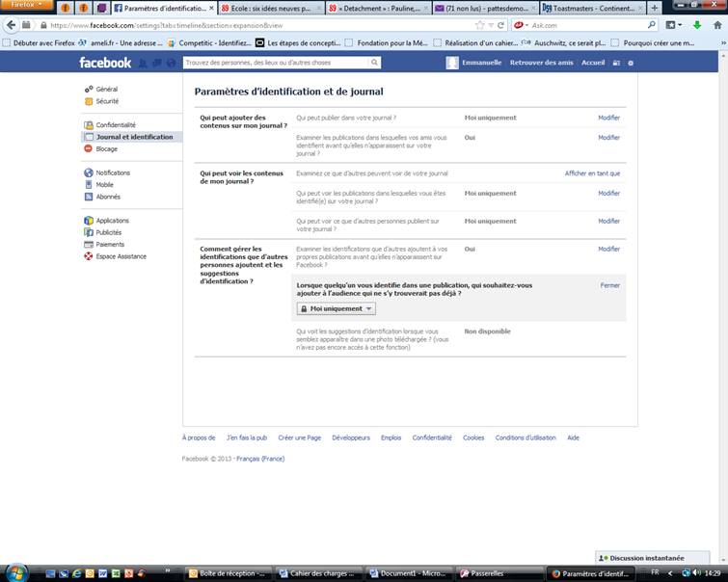Viewport: 728px width, 582px height.
Task: Click Fermer to close the expanded setting
Action: tap(610, 285)
